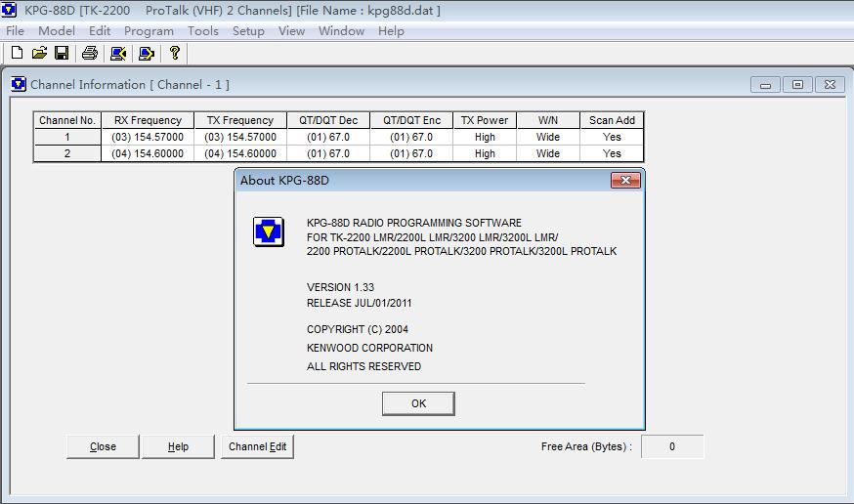Click the Free Area bytes field
The height and width of the screenshot is (504, 854).
pos(672,446)
